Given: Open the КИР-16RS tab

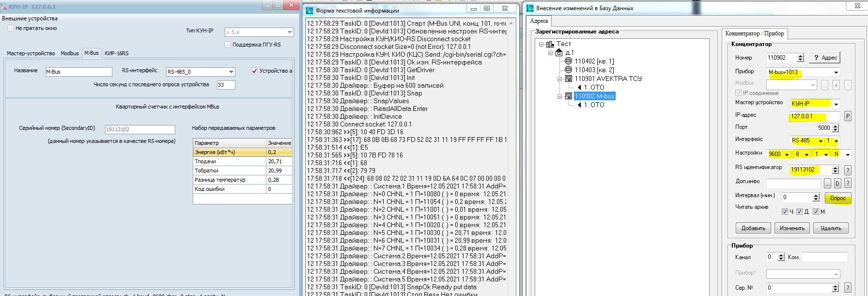Looking at the screenshot, I should click(116, 53).
